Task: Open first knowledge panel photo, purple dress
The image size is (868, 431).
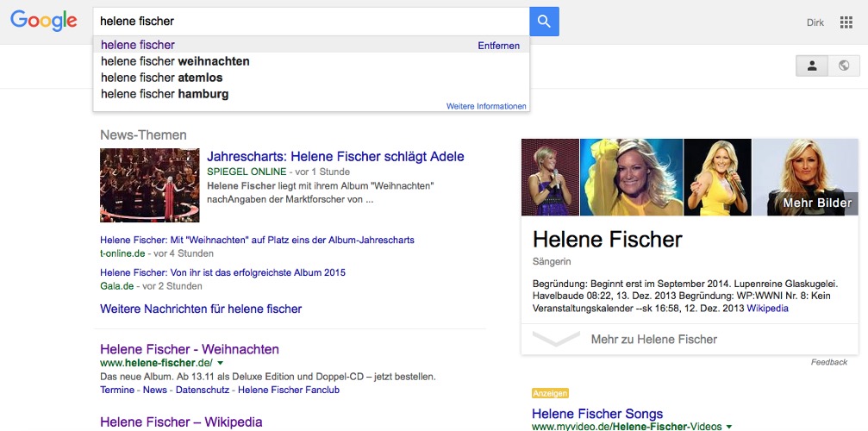Action: pos(550,177)
